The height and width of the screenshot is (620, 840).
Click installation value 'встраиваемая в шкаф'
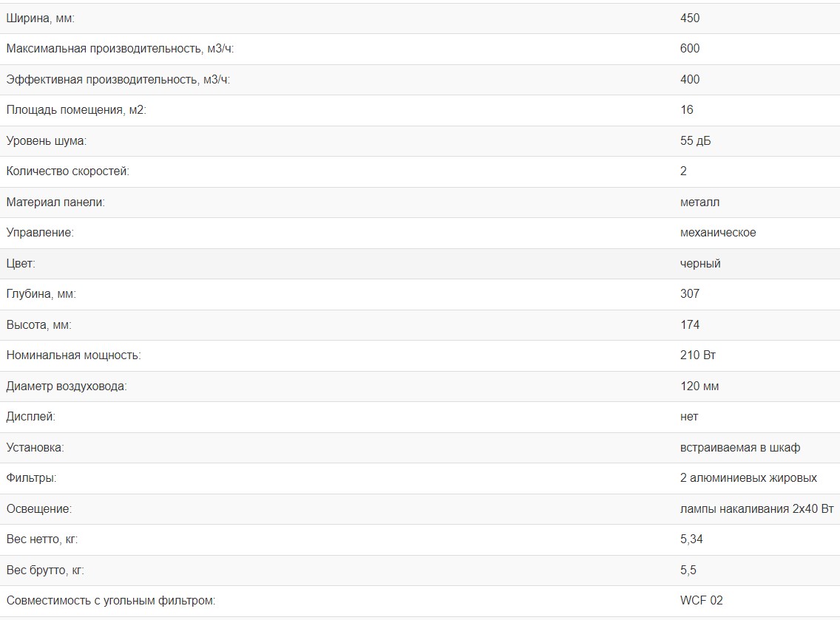[739, 447]
